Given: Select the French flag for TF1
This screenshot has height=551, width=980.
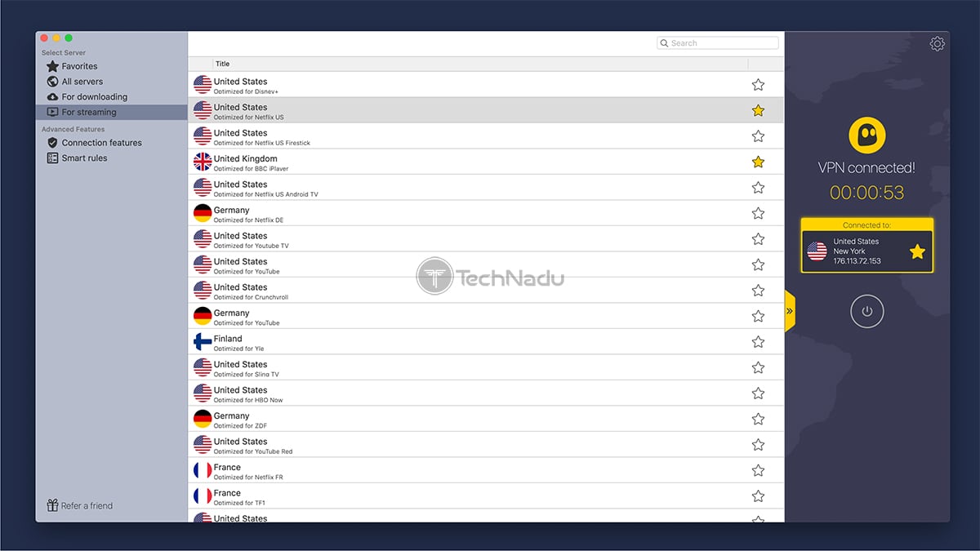Looking at the screenshot, I should (x=203, y=496).
